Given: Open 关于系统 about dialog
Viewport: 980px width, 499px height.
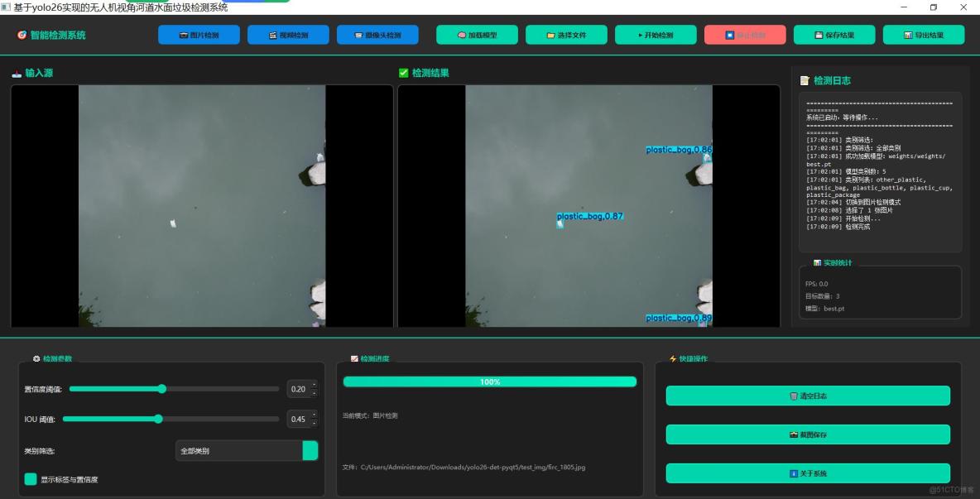Looking at the screenshot, I should pos(808,473).
